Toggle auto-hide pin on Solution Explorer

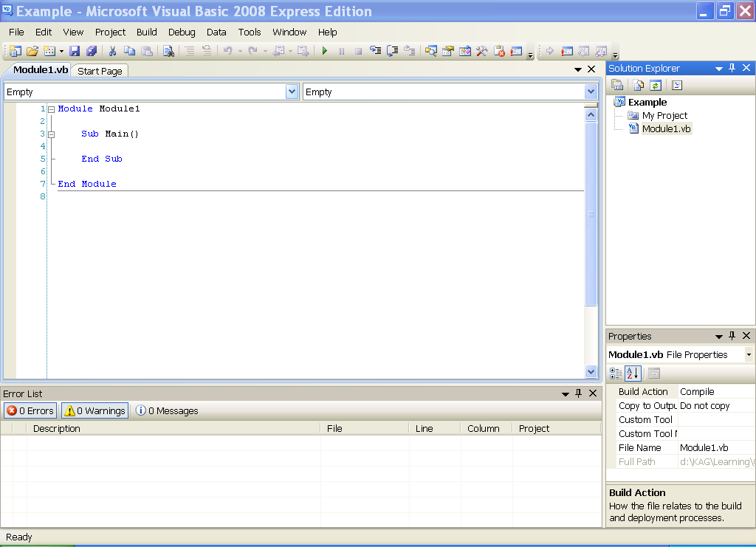click(x=732, y=68)
